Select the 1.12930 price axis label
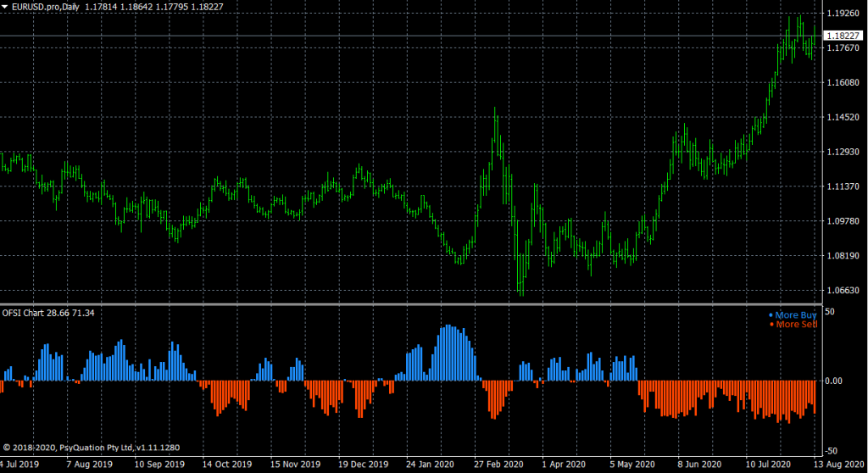The image size is (868, 473). [843, 152]
